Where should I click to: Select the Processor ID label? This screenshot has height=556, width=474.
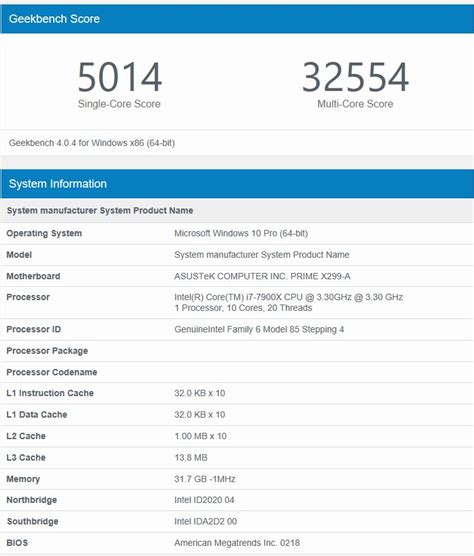(34, 329)
